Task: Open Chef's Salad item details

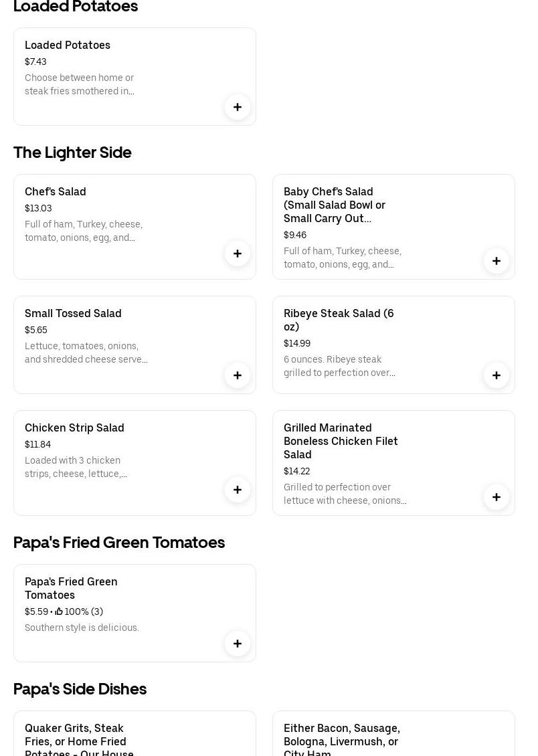Action: tap(56, 191)
